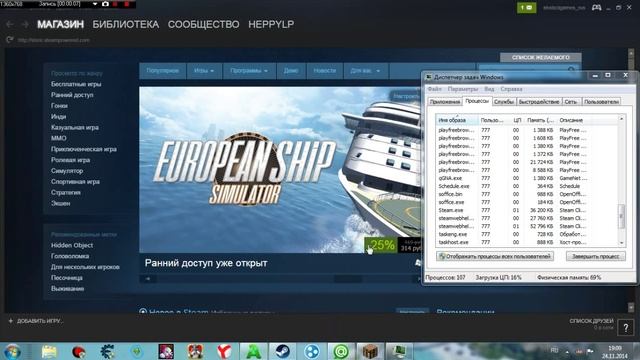Image resolution: width=640 pixels, height=360 pixels.
Task: Sort processes by Имя образа column
Action: coord(456,120)
